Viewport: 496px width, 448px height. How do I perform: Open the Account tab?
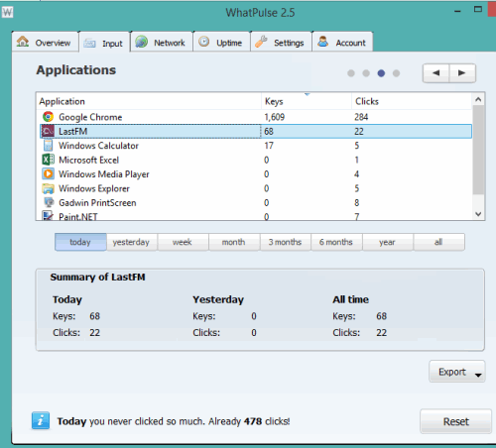click(342, 42)
